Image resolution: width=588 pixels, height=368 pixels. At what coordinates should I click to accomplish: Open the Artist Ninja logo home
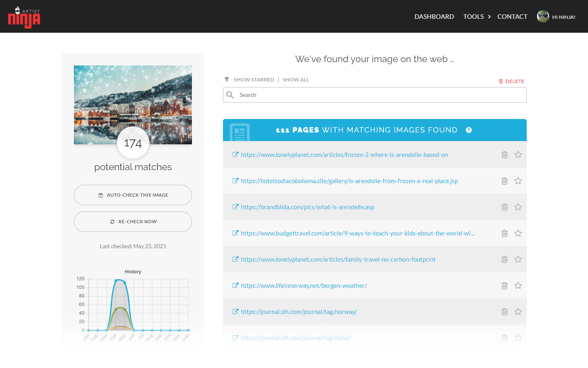pyautogui.click(x=24, y=17)
